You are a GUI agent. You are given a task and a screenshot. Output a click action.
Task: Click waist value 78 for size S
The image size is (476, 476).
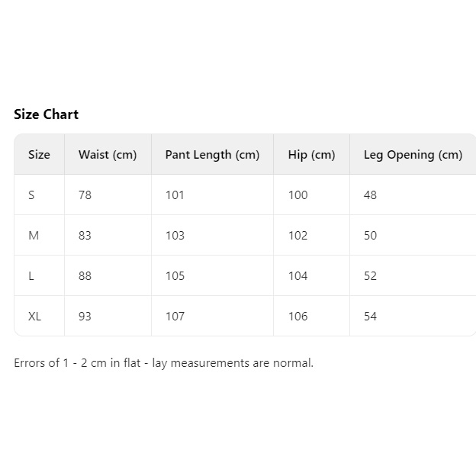(x=85, y=195)
